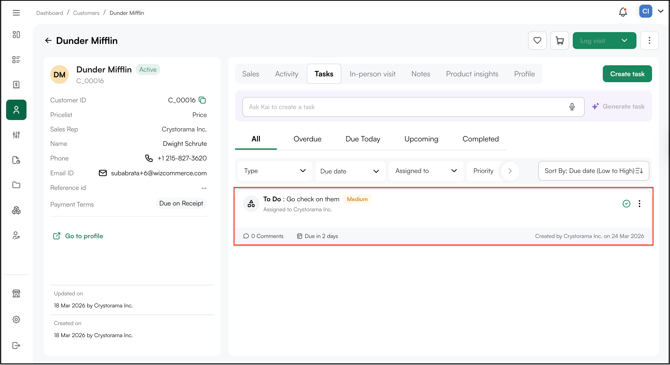Click the Medium priority badge
Screen dimensions: 670x365
[357, 199]
